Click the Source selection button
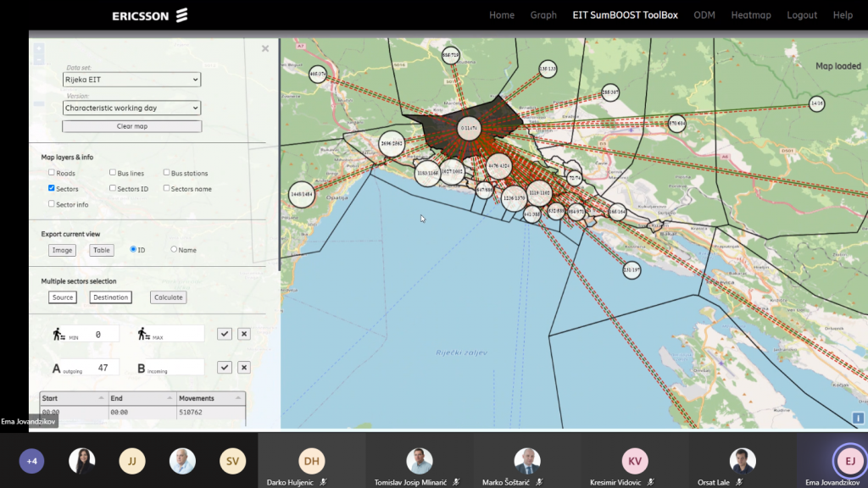The width and height of the screenshot is (868, 488). click(63, 297)
